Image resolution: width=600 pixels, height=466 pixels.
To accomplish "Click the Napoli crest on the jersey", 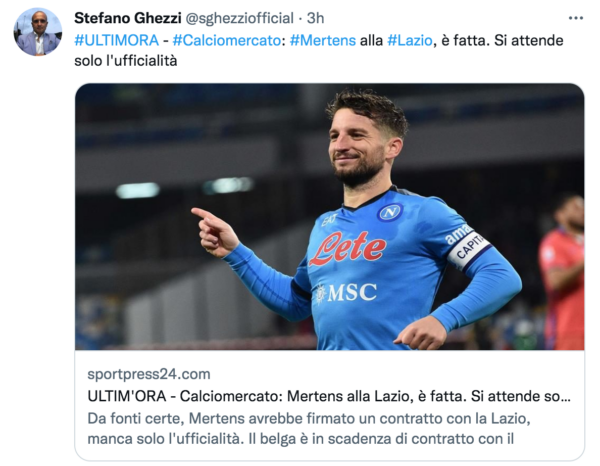I will (x=388, y=212).
